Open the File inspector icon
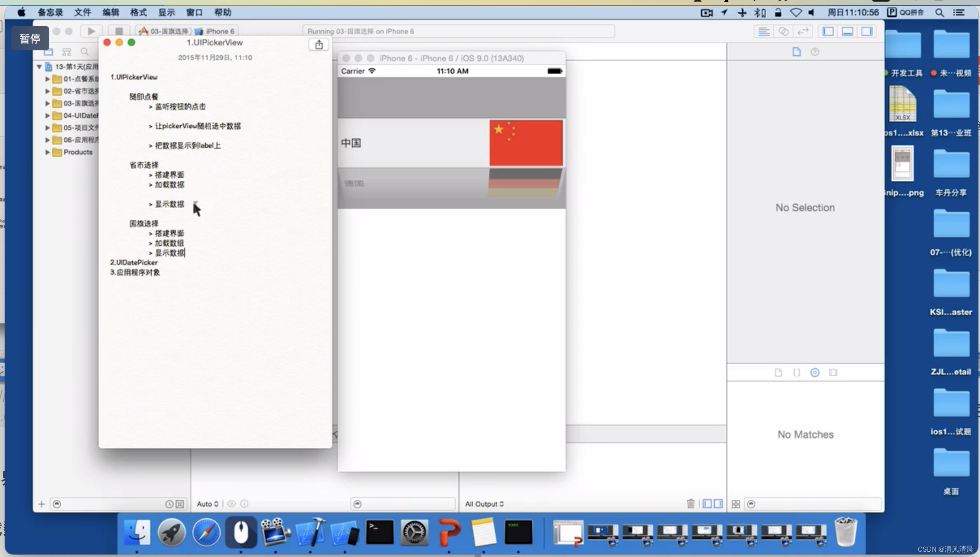Viewport: 980px width, 557px height. (796, 52)
